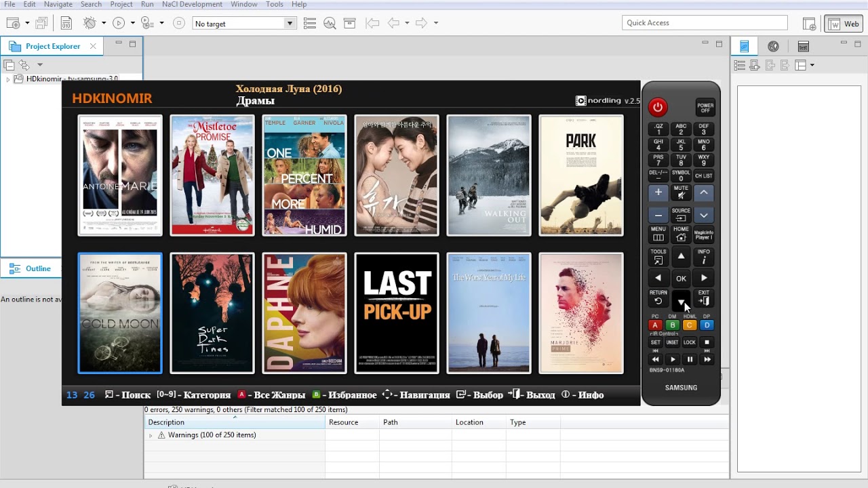Image resolution: width=868 pixels, height=488 pixels.
Task: Expand the HDkinomir project tree node
Action: click(x=8, y=79)
